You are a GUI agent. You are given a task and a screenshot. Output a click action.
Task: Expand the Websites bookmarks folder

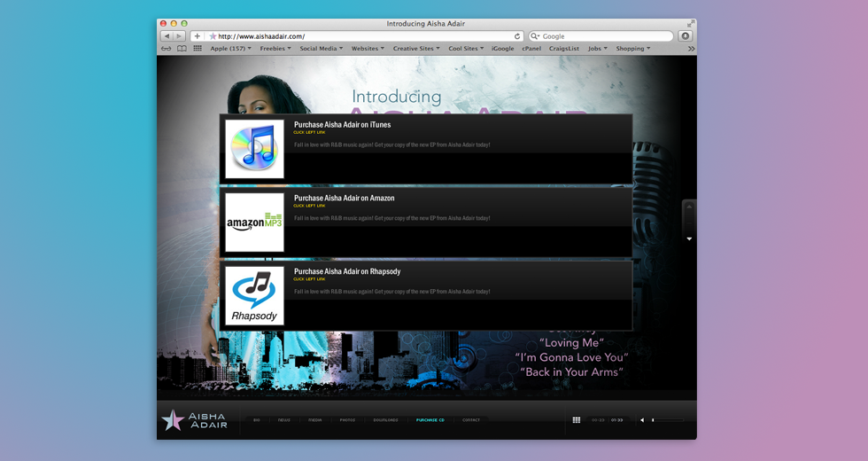pyautogui.click(x=368, y=49)
